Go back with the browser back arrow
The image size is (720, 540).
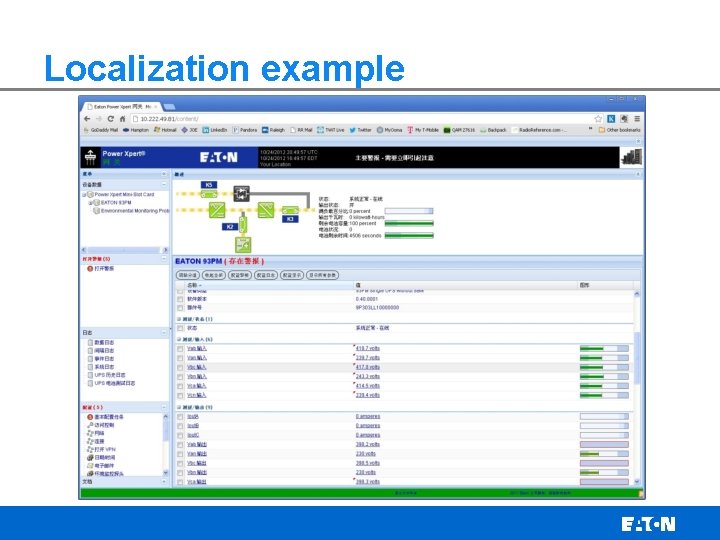click(x=88, y=118)
